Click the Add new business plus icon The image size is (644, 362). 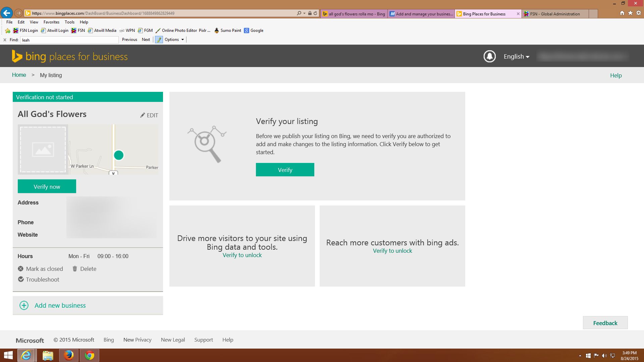(24, 305)
